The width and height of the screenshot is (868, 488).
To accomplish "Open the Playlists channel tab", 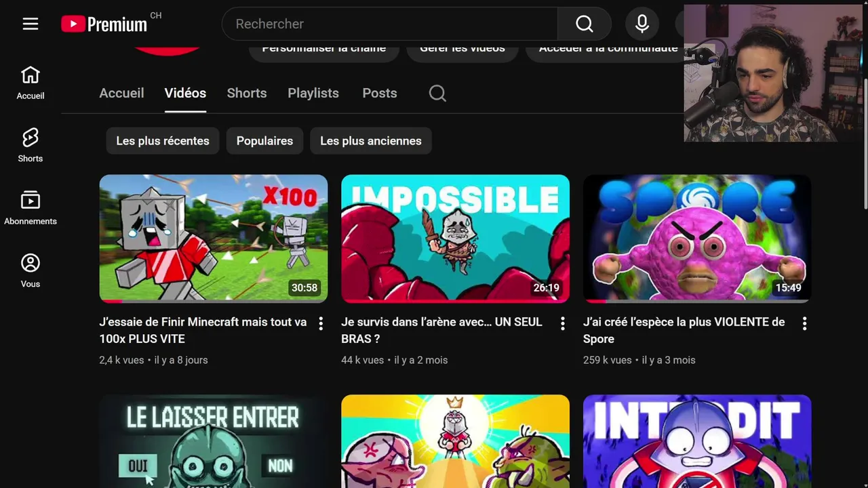I will [313, 93].
